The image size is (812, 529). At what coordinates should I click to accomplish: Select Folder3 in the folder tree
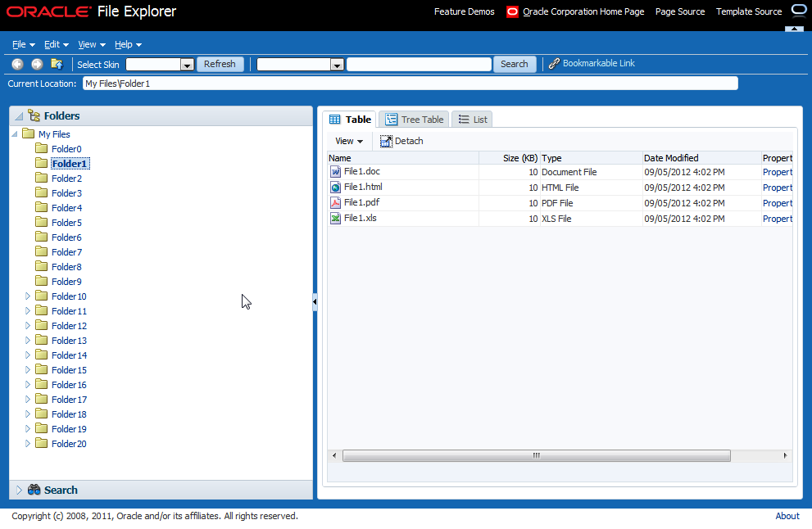(x=67, y=193)
